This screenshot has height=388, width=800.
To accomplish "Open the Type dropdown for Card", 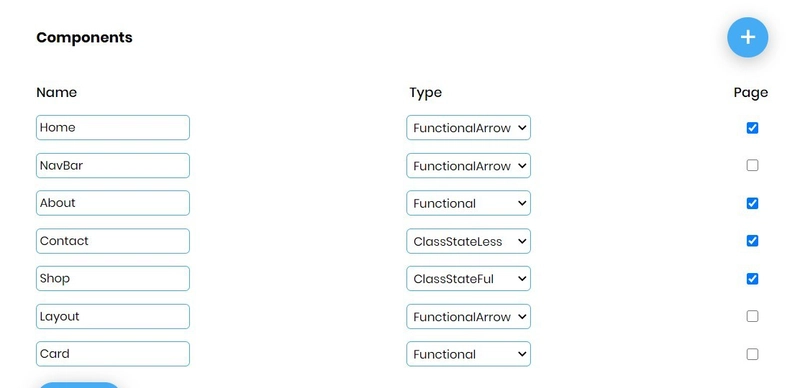I will coord(468,354).
